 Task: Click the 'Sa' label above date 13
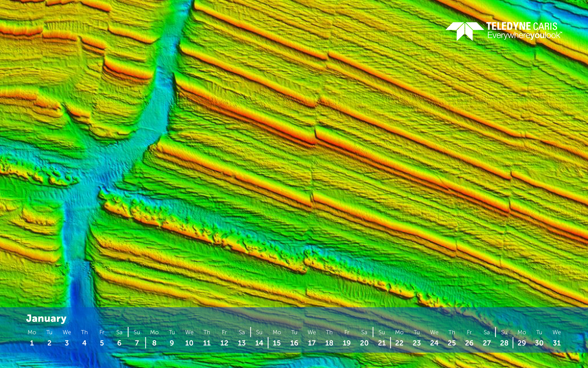(x=242, y=332)
